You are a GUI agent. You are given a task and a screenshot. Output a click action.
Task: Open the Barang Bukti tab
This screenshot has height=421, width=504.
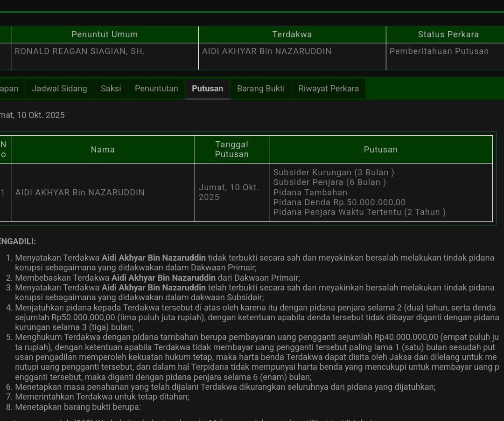pyautogui.click(x=260, y=89)
